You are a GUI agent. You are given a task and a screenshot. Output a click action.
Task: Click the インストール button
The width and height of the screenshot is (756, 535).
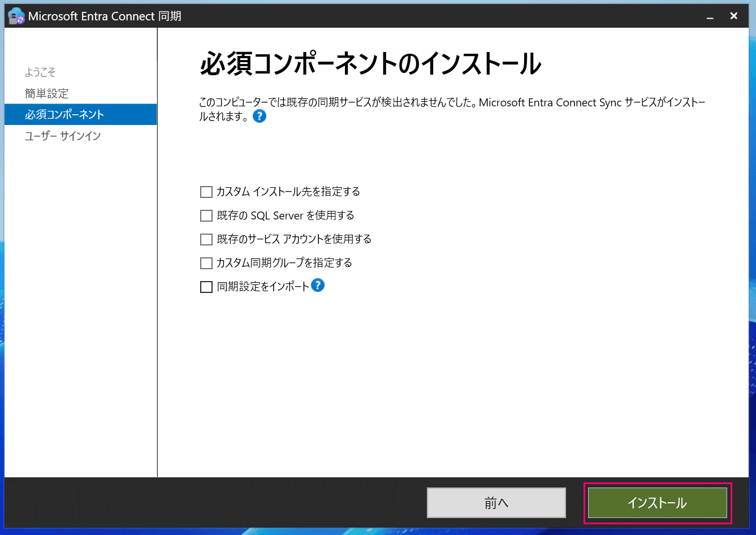pos(658,503)
